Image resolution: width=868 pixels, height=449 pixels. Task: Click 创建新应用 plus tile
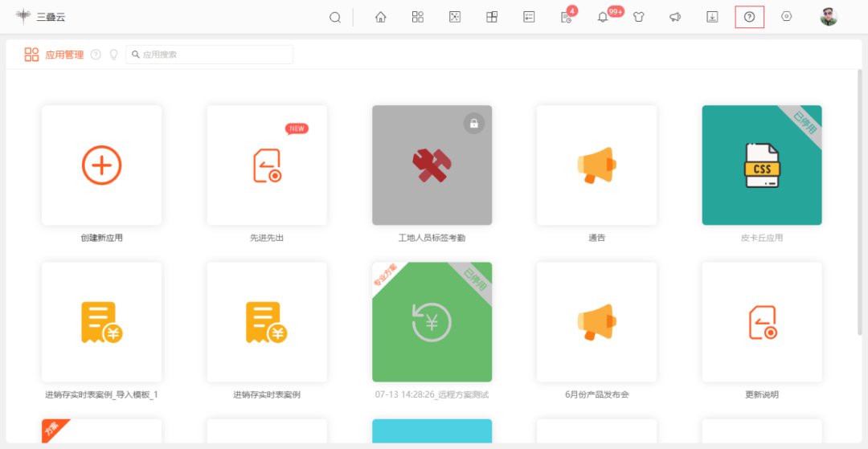point(102,165)
